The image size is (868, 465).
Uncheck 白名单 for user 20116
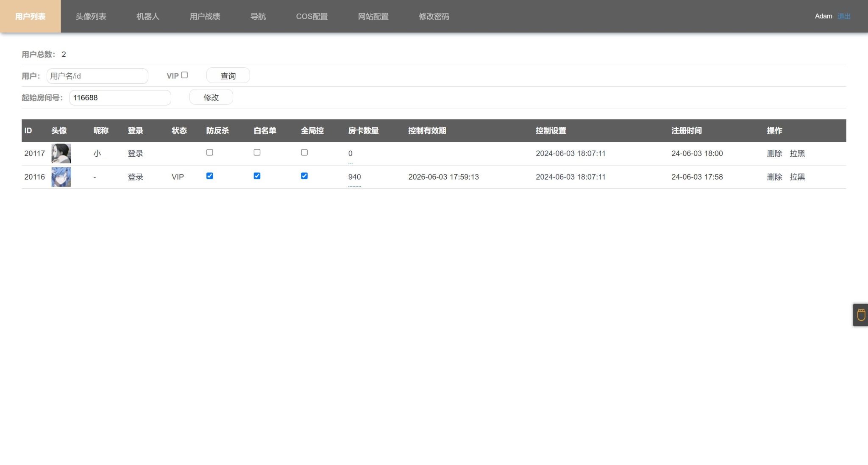click(257, 176)
